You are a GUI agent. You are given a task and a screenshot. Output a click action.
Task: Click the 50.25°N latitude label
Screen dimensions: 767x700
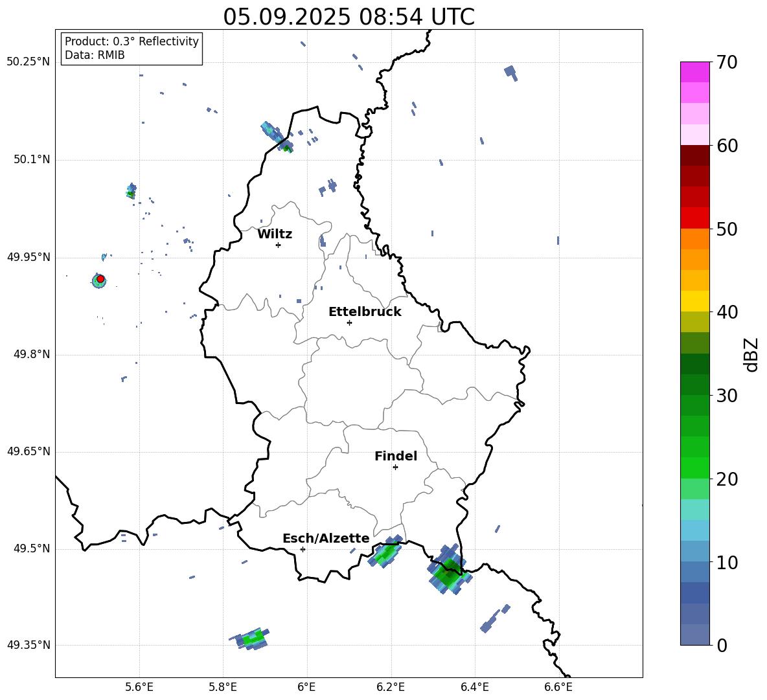pos(29,62)
